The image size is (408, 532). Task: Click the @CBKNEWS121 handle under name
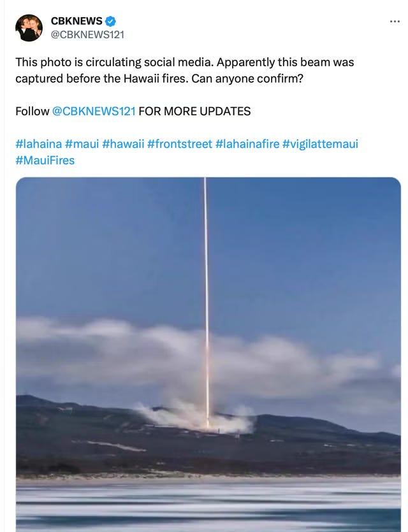[87, 34]
